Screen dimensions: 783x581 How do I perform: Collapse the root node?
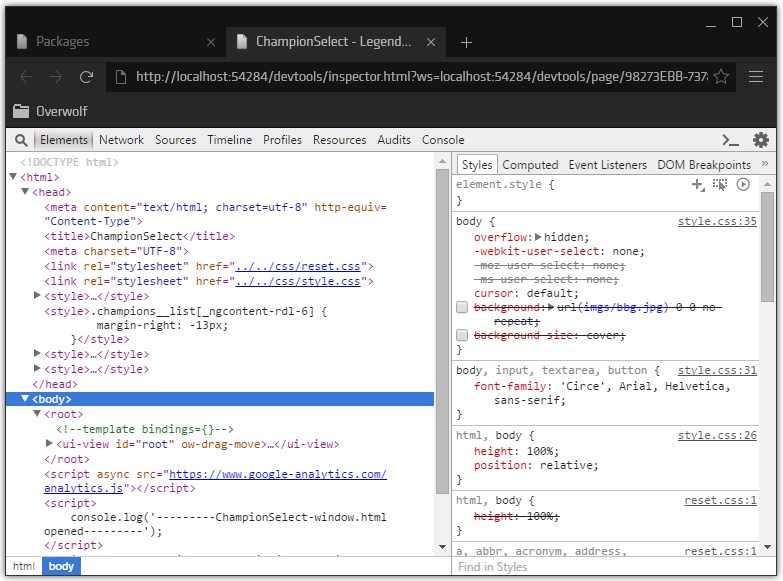pos(37,413)
